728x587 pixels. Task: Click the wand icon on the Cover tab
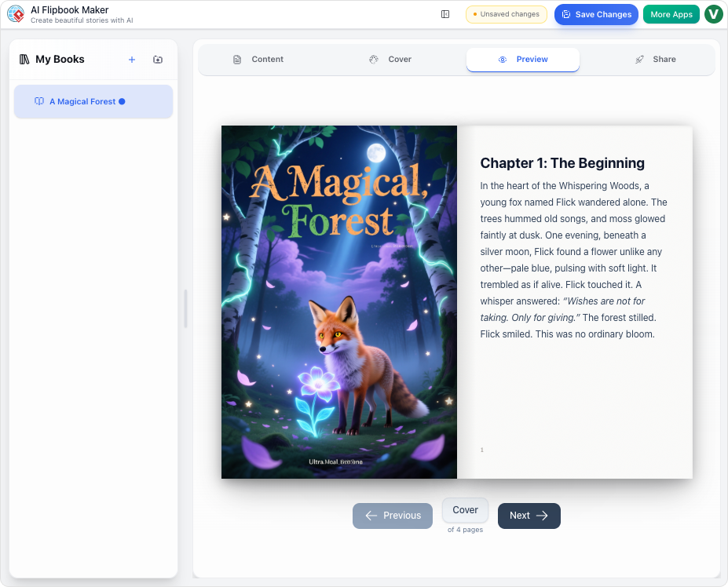click(373, 59)
